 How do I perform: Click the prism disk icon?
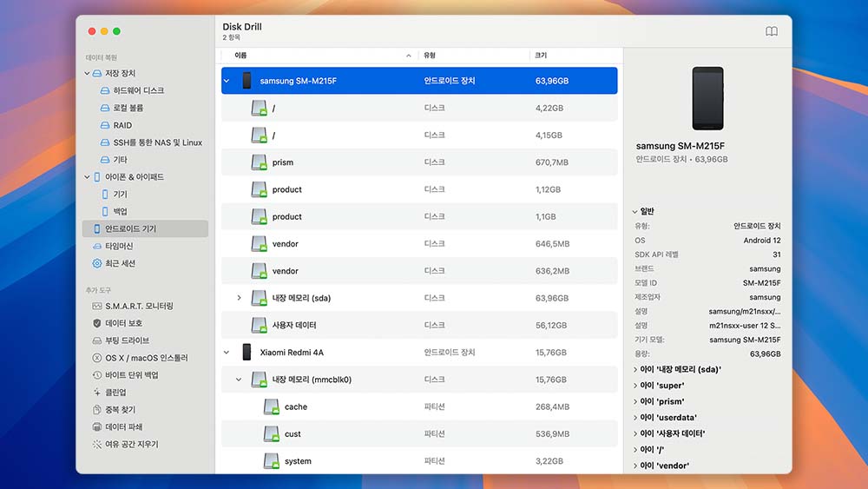[x=259, y=162]
